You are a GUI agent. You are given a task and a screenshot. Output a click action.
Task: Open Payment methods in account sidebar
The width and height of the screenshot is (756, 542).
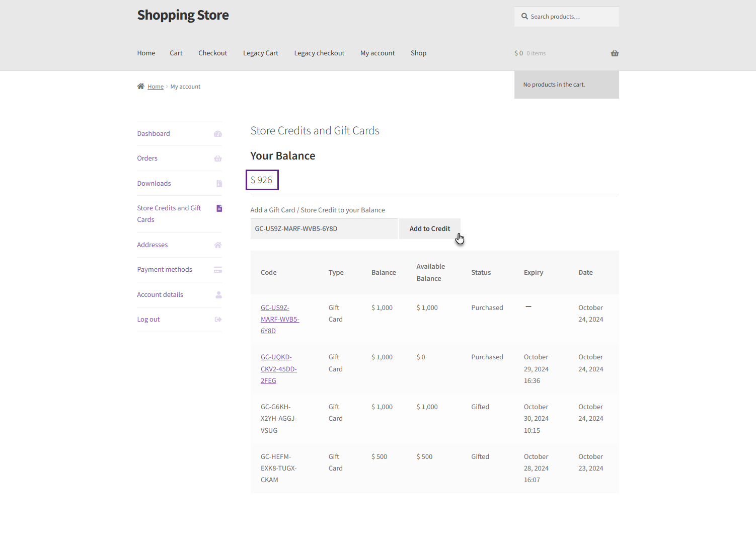coord(165,270)
